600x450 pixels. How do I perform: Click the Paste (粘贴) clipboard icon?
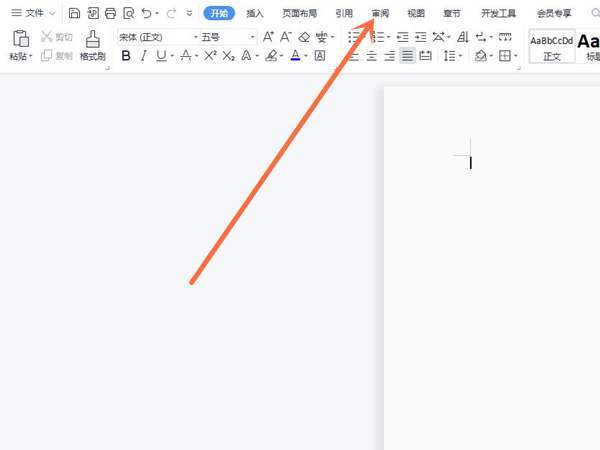(20, 40)
